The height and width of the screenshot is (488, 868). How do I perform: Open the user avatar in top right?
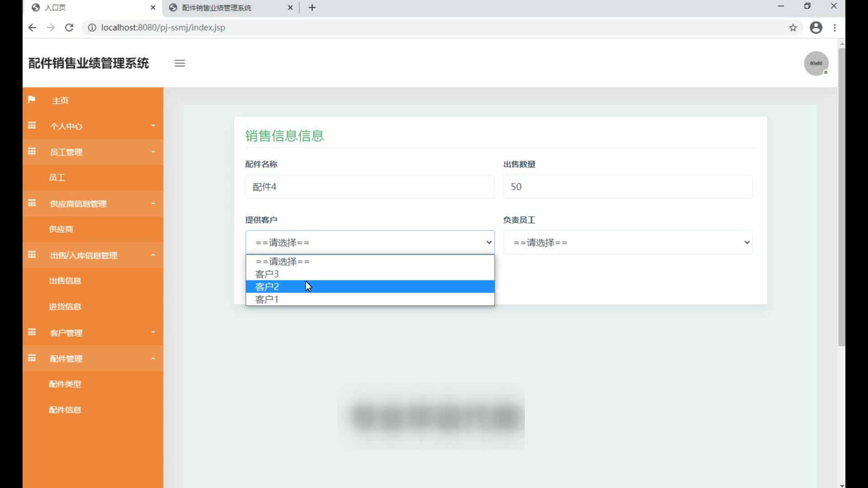[816, 63]
